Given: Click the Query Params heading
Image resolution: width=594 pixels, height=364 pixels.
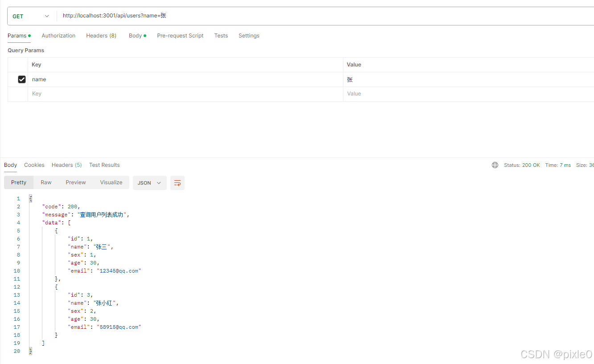Looking at the screenshot, I should point(26,50).
